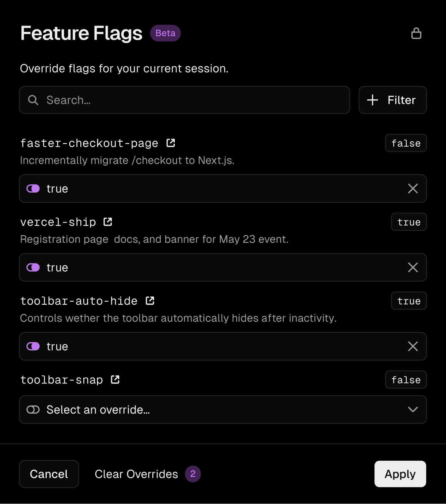Open the toolbar-auto-hide external link
Screen dimensions: 446x504
(x=150, y=301)
